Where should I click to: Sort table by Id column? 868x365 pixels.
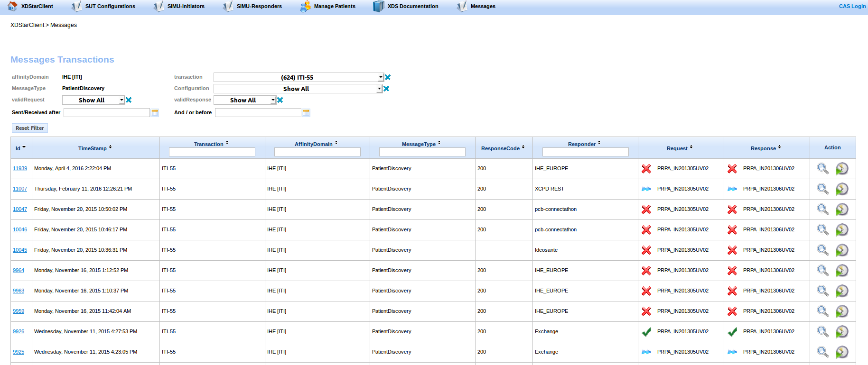(21, 148)
